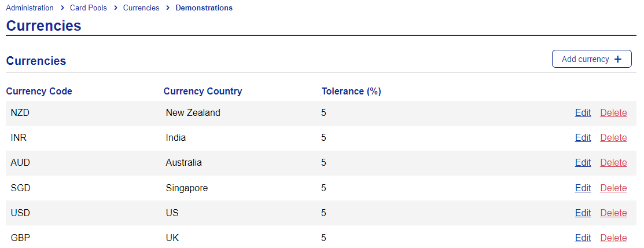Select the SGD code cell
The width and height of the screenshot is (644, 248).
click(20, 188)
